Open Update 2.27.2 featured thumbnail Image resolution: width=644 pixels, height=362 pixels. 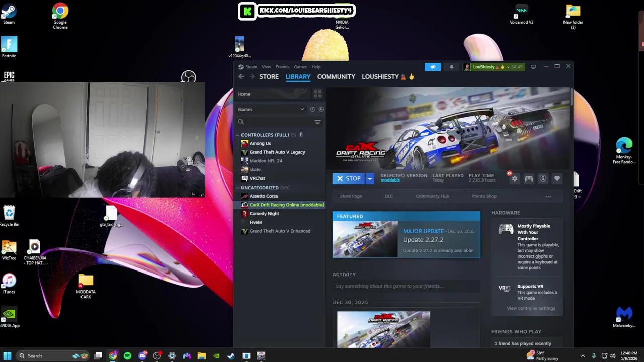(365, 239)
